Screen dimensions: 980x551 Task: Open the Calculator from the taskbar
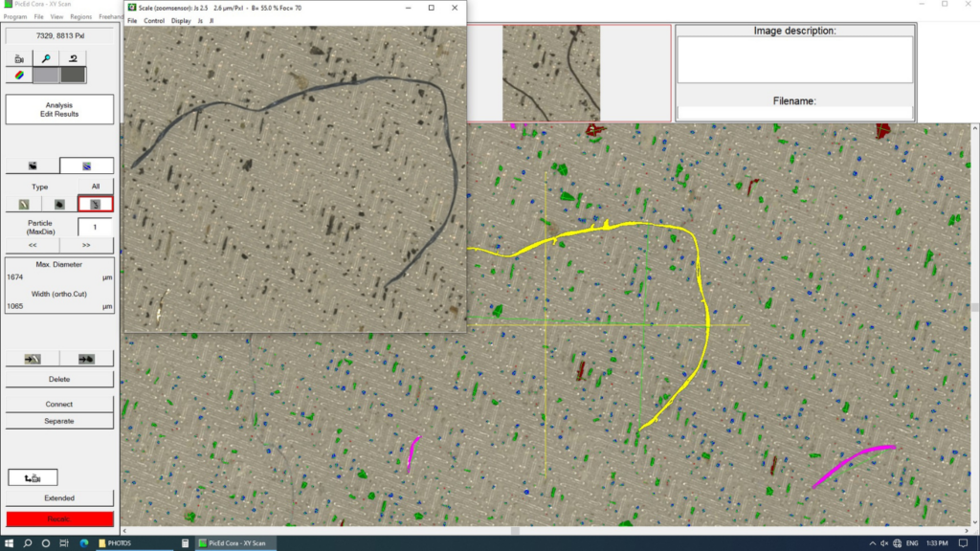185,543
